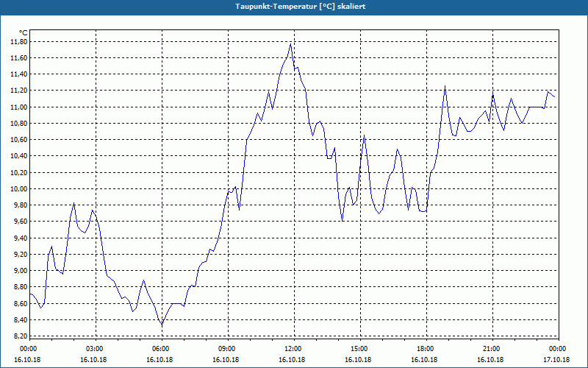Viewport: 588px width, 368px height.
Task: Click the 00:00 time label above 16.10.18
Action: (27, 349)
